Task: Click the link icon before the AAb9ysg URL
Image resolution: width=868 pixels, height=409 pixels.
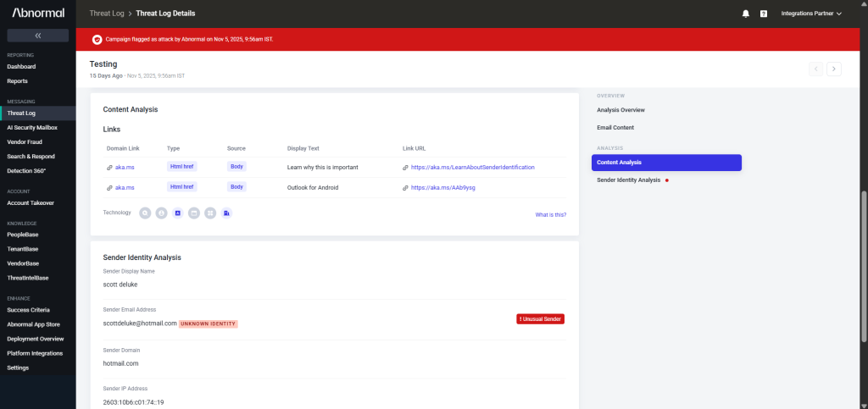Action: [406, 187]
